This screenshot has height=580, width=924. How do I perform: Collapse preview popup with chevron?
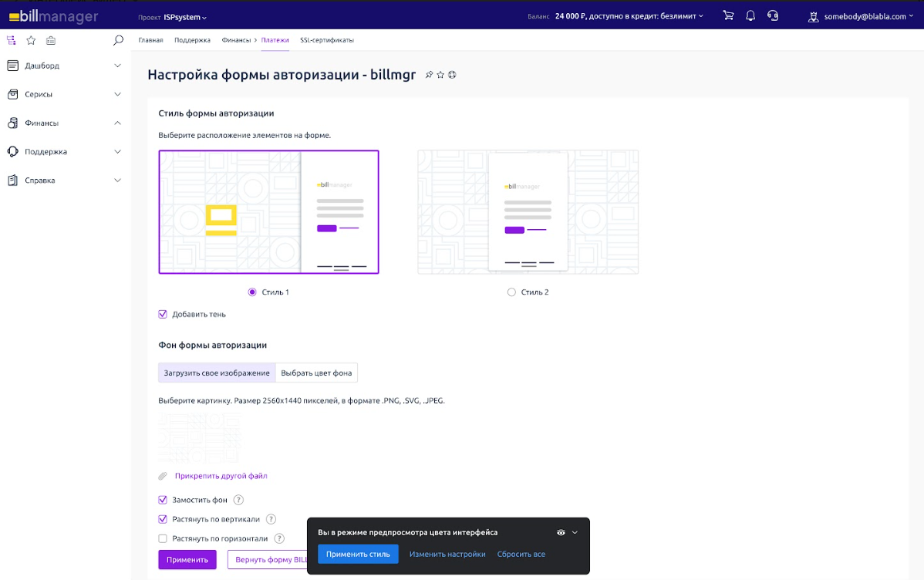[x=575, y=532]
